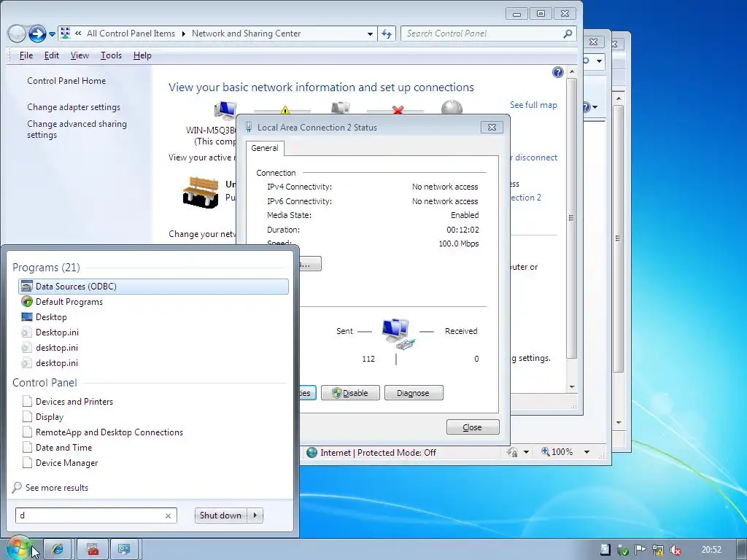Open Change adapter settings link
747x560 pixels.
(x=74, y=107)
